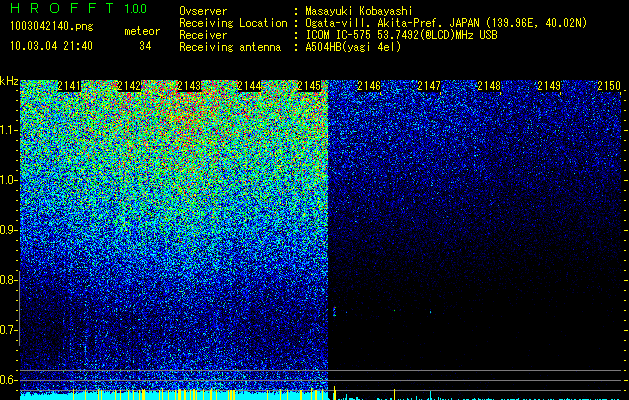The image size is (629, 400).
Task: Select the A504HB(yagi 4el) antenna text
Action: click(x=353, y=47)
